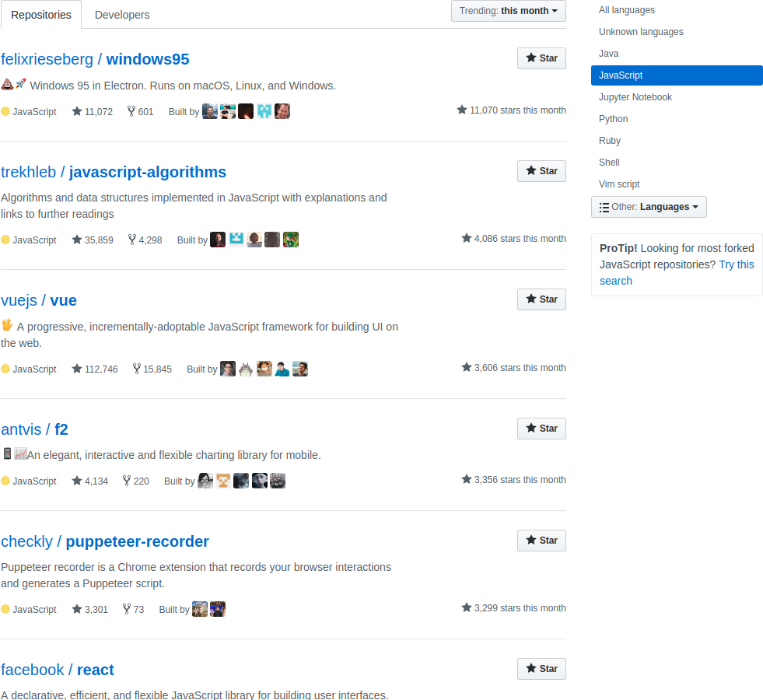Screen dimensions: 763x700
Task: Click first contributor avatar on vuejs/vue
Action: (228, 369)
